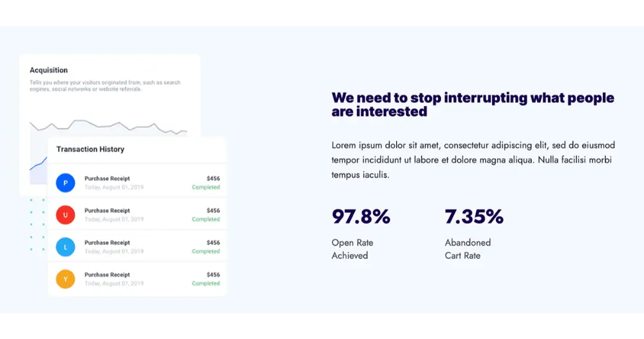
Task: Open the first Purchase Receipt row
Action: 137,183
